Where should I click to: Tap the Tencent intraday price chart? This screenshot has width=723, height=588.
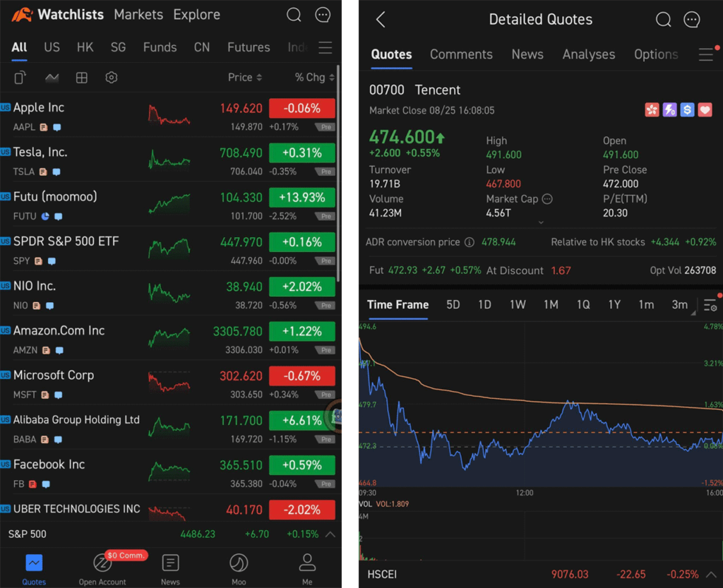pos(541,404)
